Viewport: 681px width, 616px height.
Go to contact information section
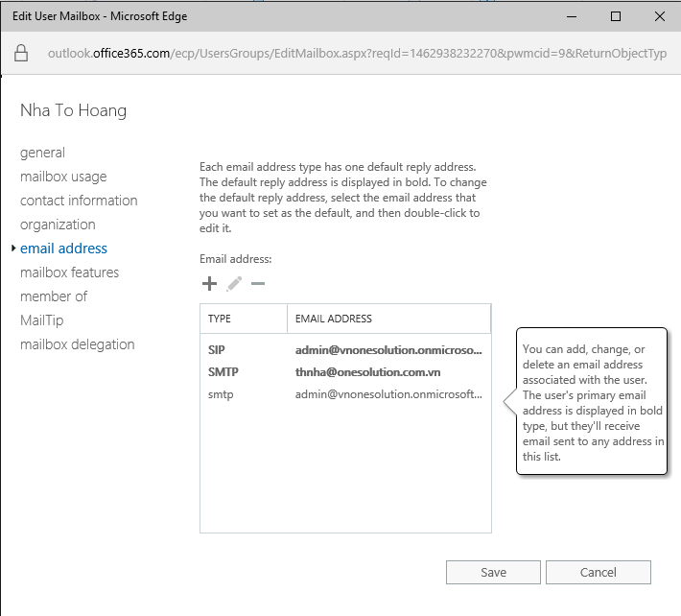click(x=79, y=201)
